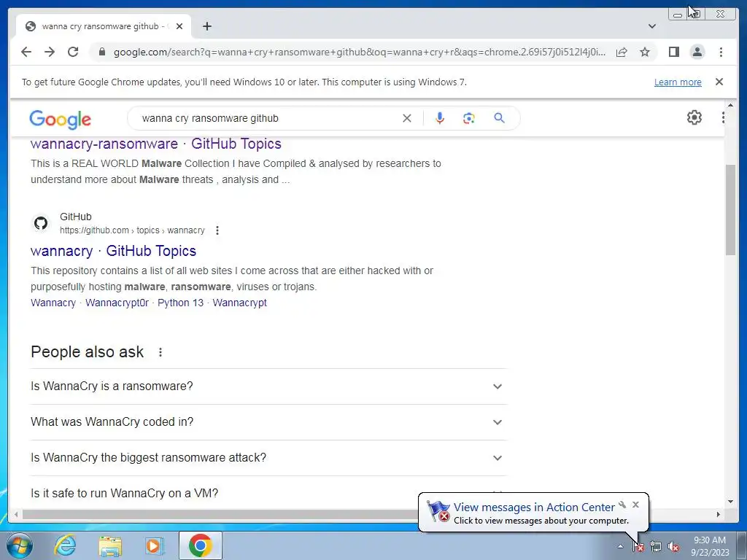Viewport: 747px width, 560px height.
Task: Submit search with magnifier icon
Action: (x=499, y=118)
